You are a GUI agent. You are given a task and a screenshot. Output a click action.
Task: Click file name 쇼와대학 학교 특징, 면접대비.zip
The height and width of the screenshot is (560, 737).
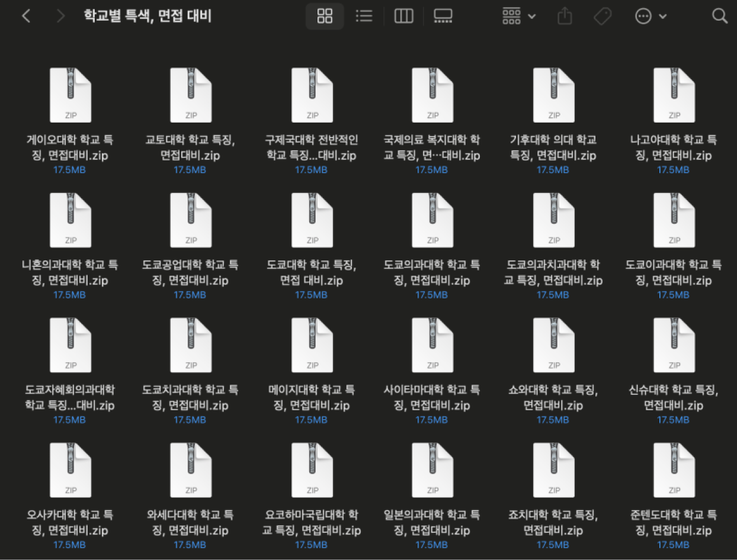[x=553, y=398]
